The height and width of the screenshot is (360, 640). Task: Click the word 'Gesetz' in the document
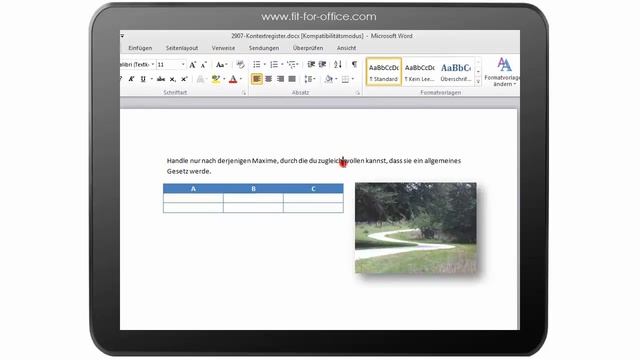coord(177,171)
